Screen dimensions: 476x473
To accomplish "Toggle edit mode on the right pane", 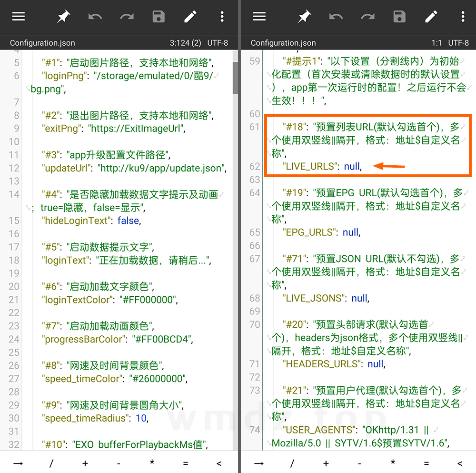I will [x=431, y=16].
